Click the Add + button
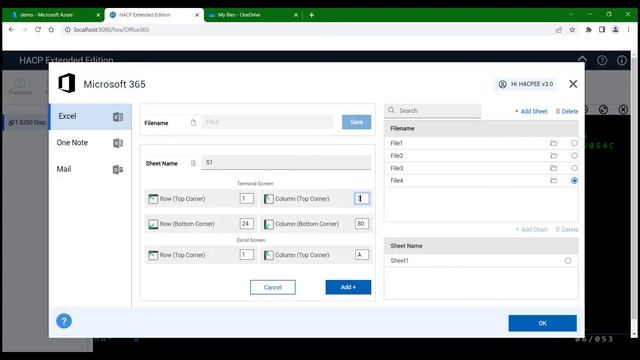Image resolution: width=640 pixels, height=360 pixels. click(348, 287)
